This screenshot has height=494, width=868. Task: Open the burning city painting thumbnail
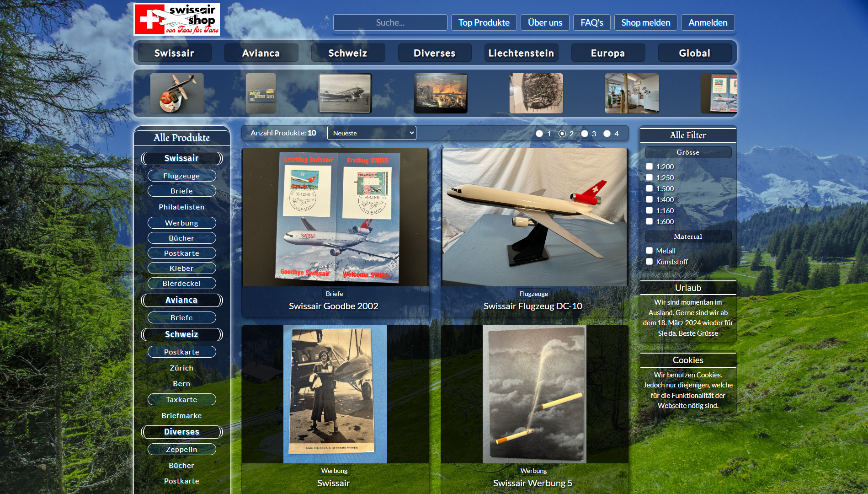441,93
